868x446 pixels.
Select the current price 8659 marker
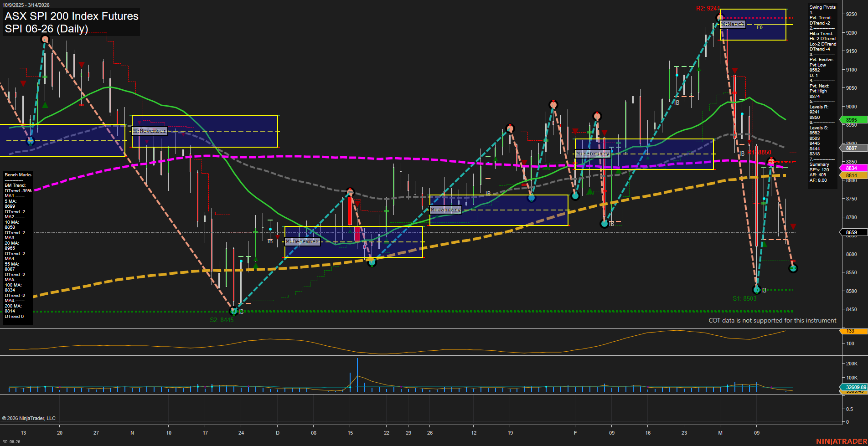coord(851,232)
